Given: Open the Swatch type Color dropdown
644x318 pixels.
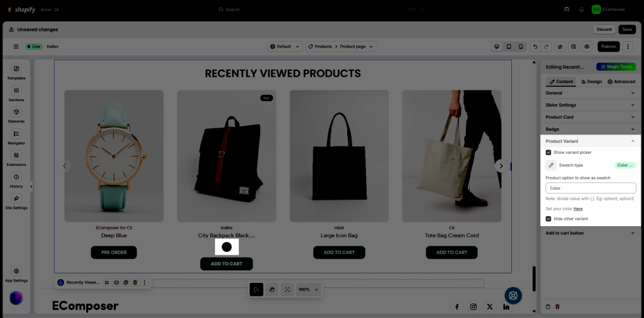Looking at the screenshot, I should point(625,165).
